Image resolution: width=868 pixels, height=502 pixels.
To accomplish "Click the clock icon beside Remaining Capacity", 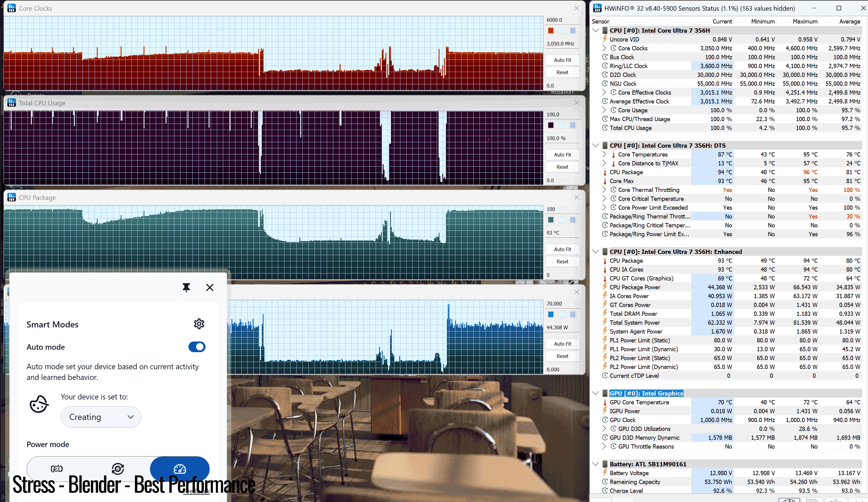I will pos(605,482).
